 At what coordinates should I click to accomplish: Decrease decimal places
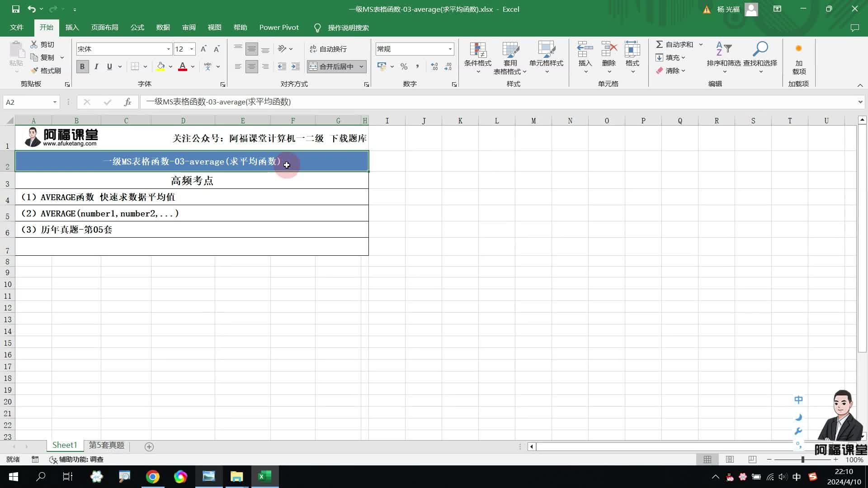point(448,66)
